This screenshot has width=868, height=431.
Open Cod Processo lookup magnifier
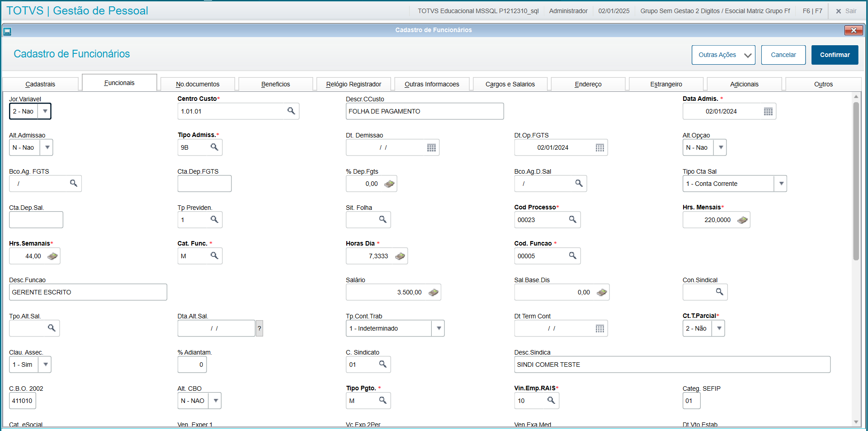(572, 219)
